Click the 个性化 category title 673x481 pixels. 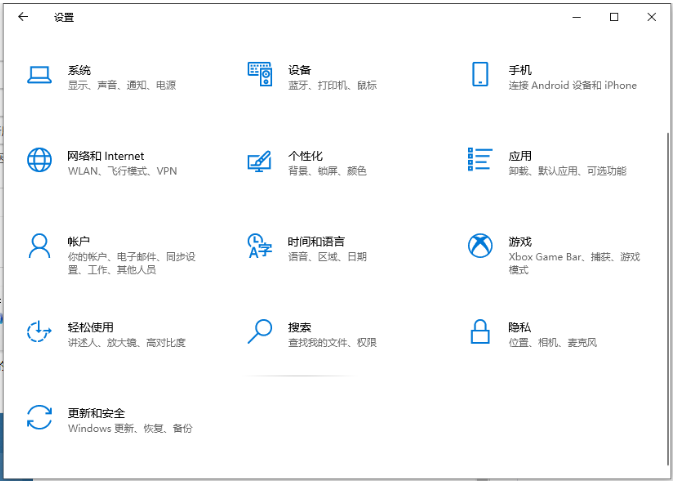[305, 156]
